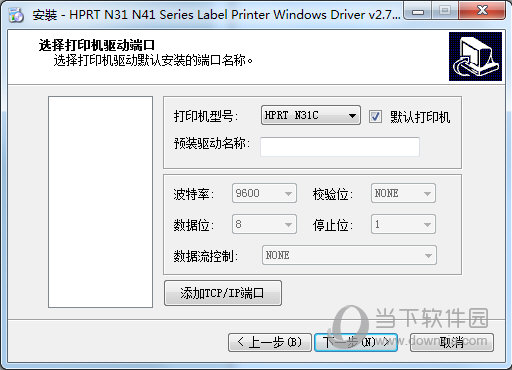Click the 预装驱动名称 label
The width and height of the screenshot is (512, 370).
[x=212, y=144]
